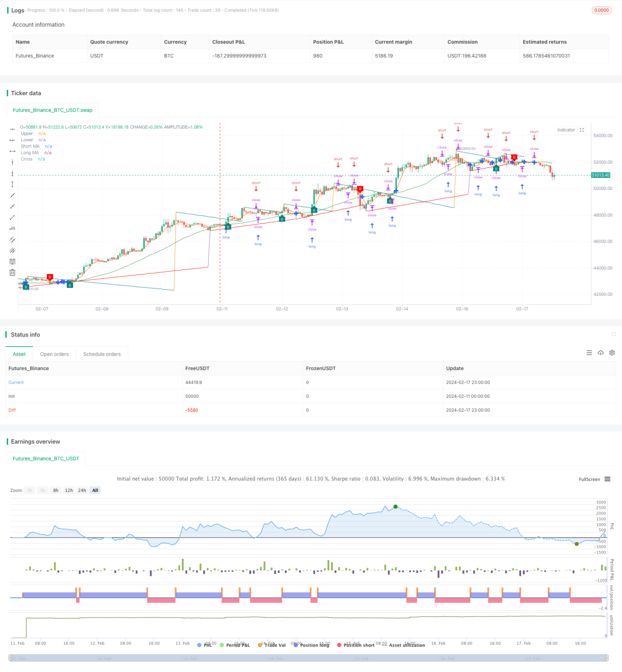Select the Fibonacci retracement lines tool
Screen dimensions: 622x672
tap(12, 261)
